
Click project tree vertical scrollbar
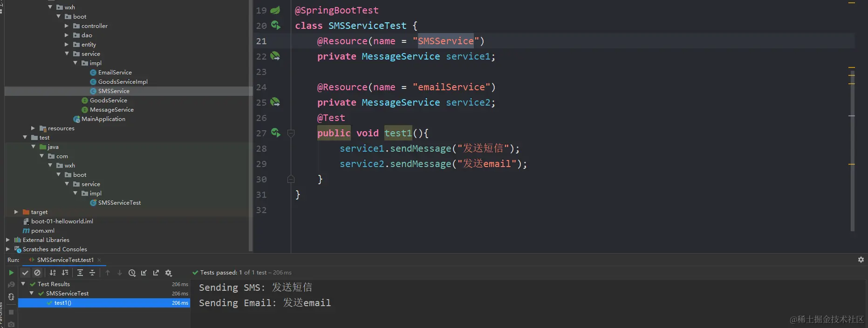(251, 126)
